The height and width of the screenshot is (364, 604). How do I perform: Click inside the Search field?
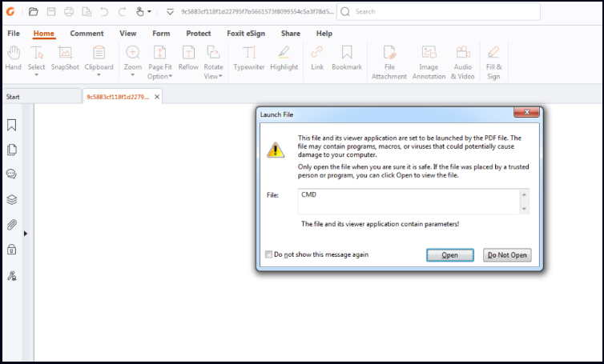point(438,11)
